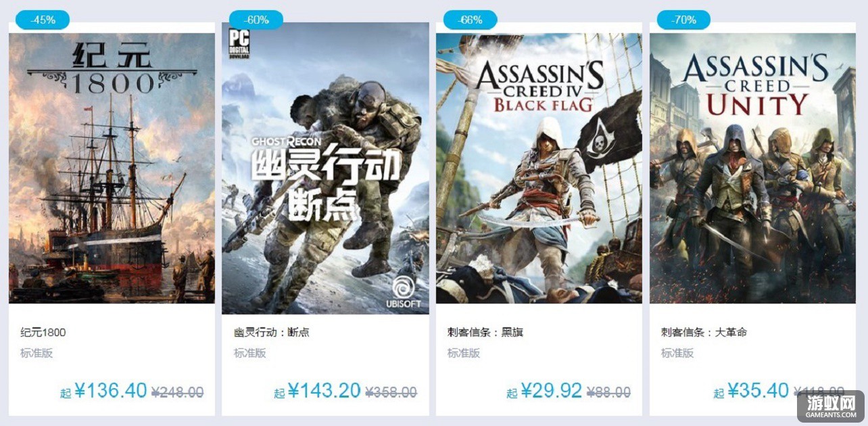This screenshot has height=426, width=868.
Task: Click the -70% discount badge
Action: [x=683, y=20]
